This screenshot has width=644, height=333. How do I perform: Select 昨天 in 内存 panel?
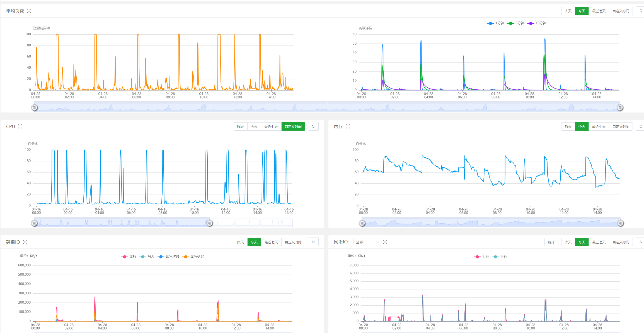(x=568, y=126)
